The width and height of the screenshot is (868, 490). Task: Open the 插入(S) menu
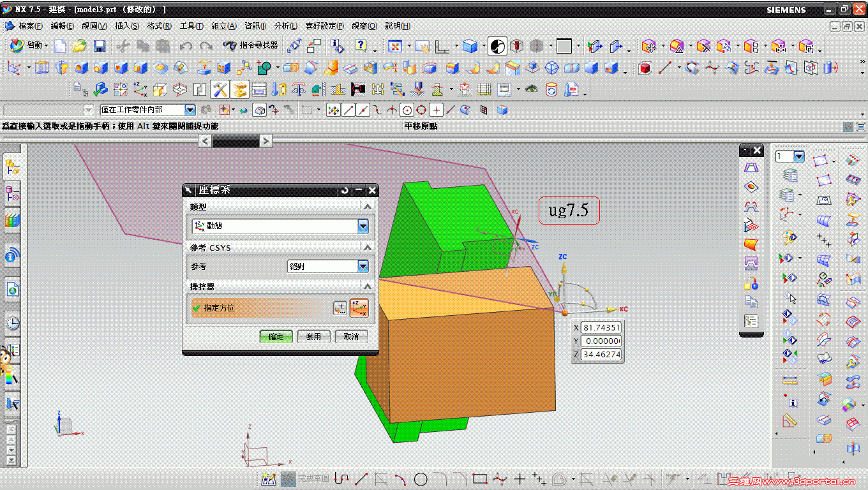click(x=127, y=26)
